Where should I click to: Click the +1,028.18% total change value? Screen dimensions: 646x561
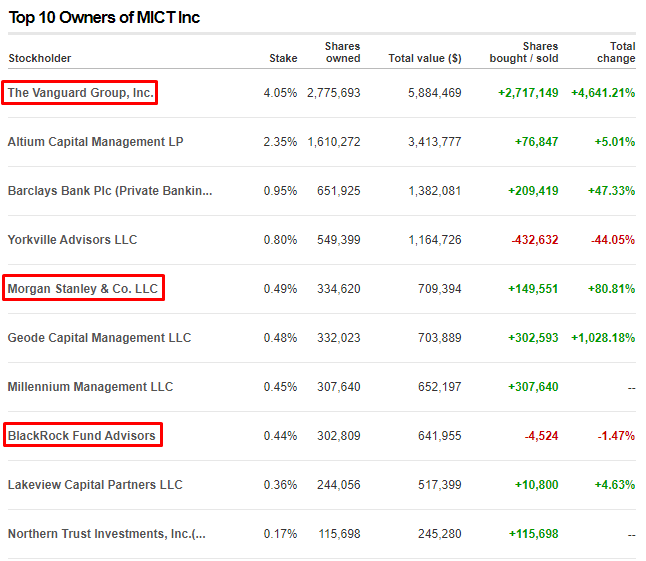point(603,338)
